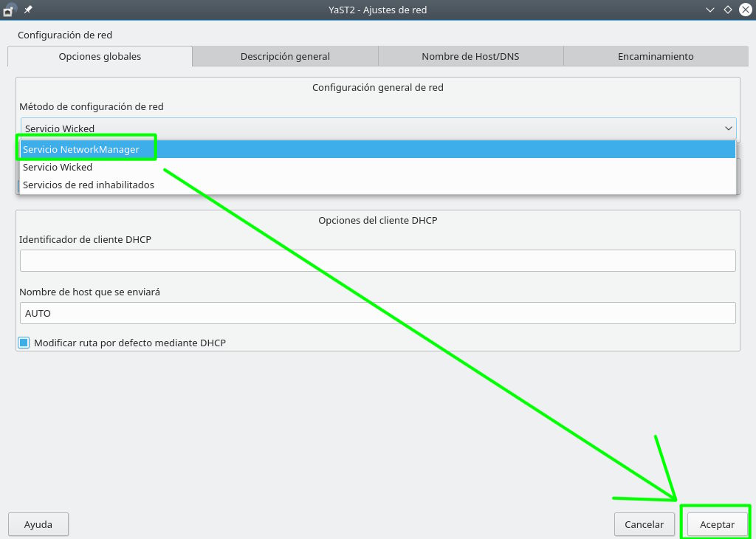Open help with the Ayuda button
The height and width of the screenshot is (539, 756).
tap(38, 524)
